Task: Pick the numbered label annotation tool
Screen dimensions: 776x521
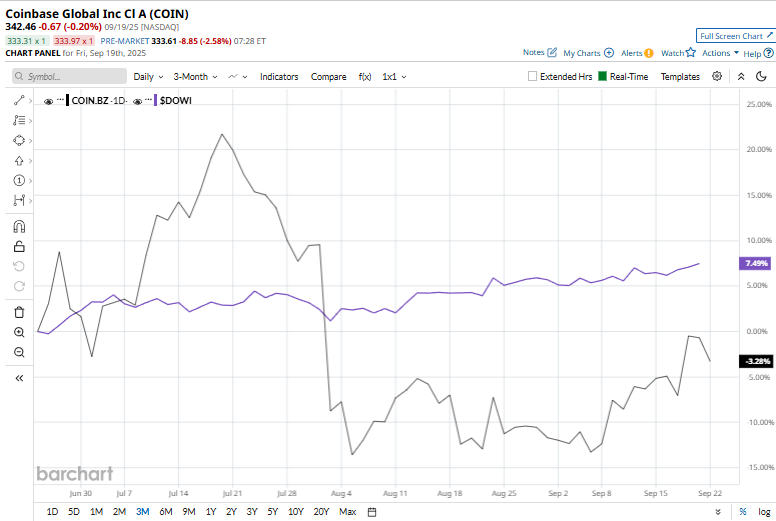Action: coord(19,181)
